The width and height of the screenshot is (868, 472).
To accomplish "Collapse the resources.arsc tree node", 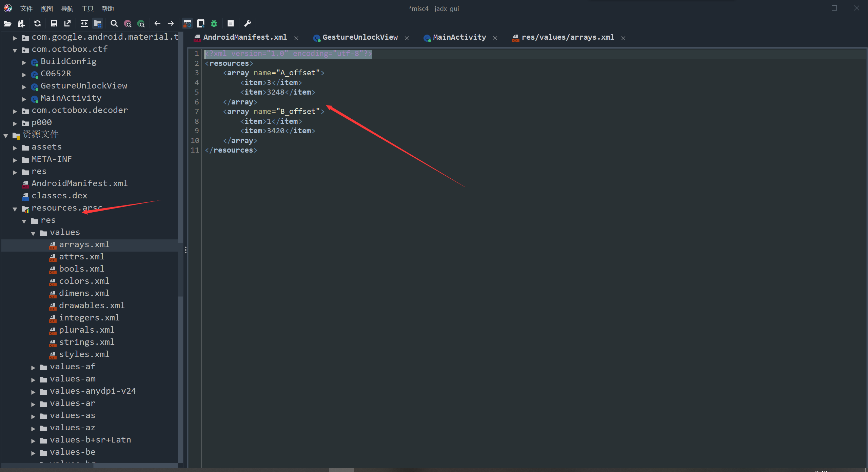I will [x=15, y=209].
